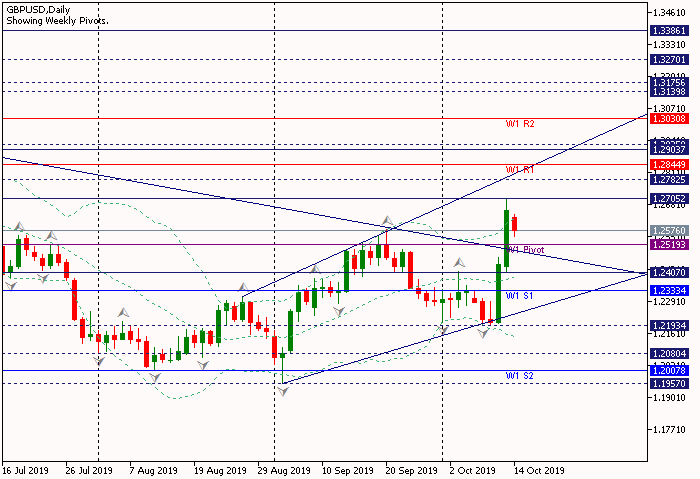Select the W1 R1 resistance label
The width and height of the screenshot is (700, 479).
click(520, 170)
